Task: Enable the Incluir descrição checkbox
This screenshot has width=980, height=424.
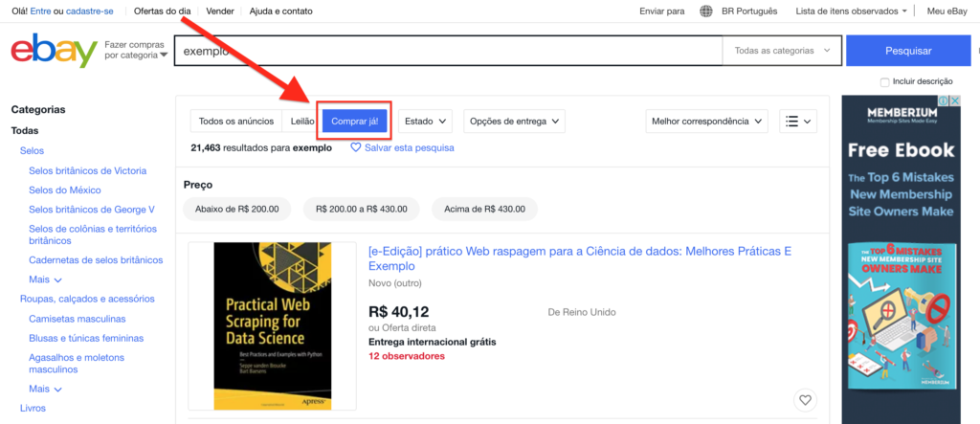Action: tap(885, 82)
